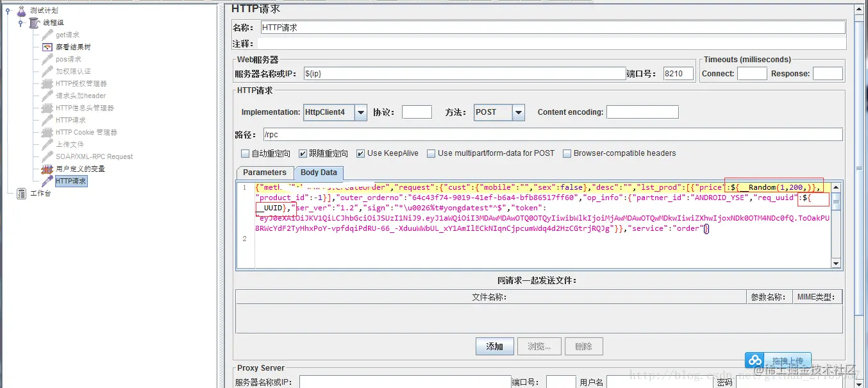This screenshot has height=388, width=868.
Task: Click the icon beside 加权限认证
Action: [x=47, y=71]
